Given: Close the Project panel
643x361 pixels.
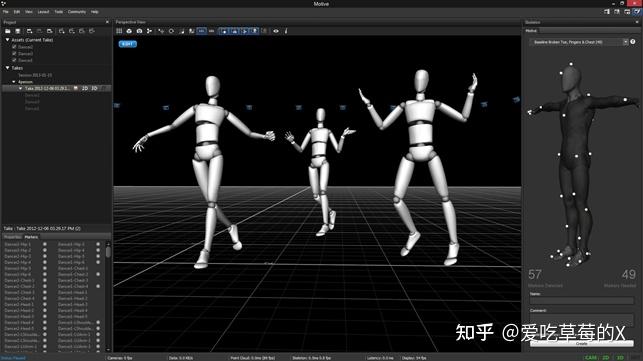Looking at the screenshot, I should tap(107, 22).
